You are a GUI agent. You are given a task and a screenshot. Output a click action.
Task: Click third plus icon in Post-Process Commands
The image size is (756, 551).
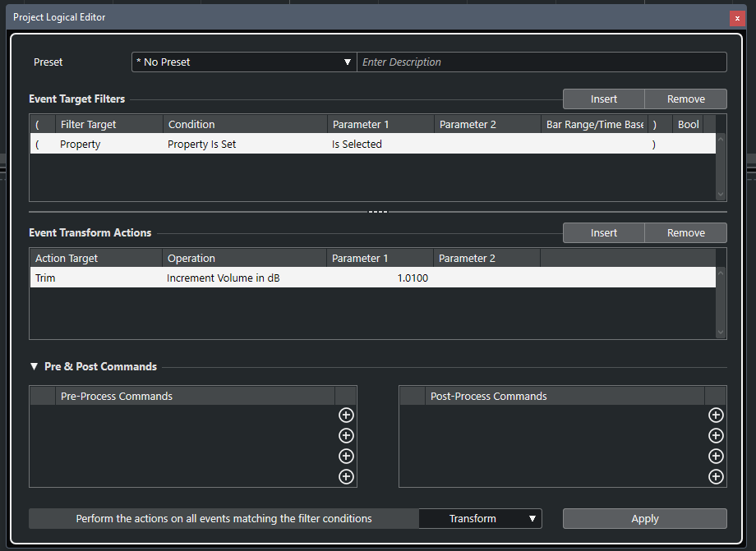tap(716, 457)
